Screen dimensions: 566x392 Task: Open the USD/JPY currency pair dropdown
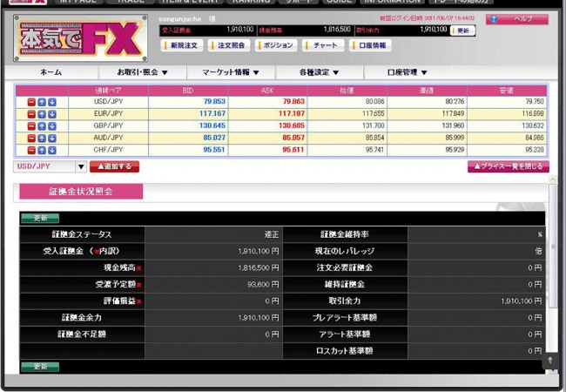coord(81,166)
